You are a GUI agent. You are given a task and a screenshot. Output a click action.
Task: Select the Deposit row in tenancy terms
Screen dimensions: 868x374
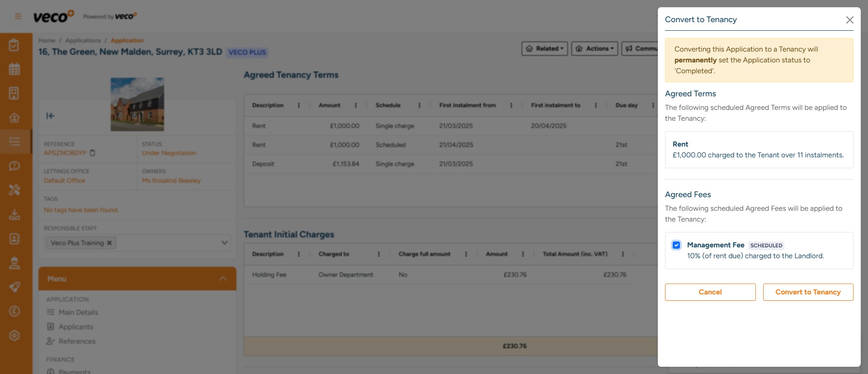[x=450, y=164]
